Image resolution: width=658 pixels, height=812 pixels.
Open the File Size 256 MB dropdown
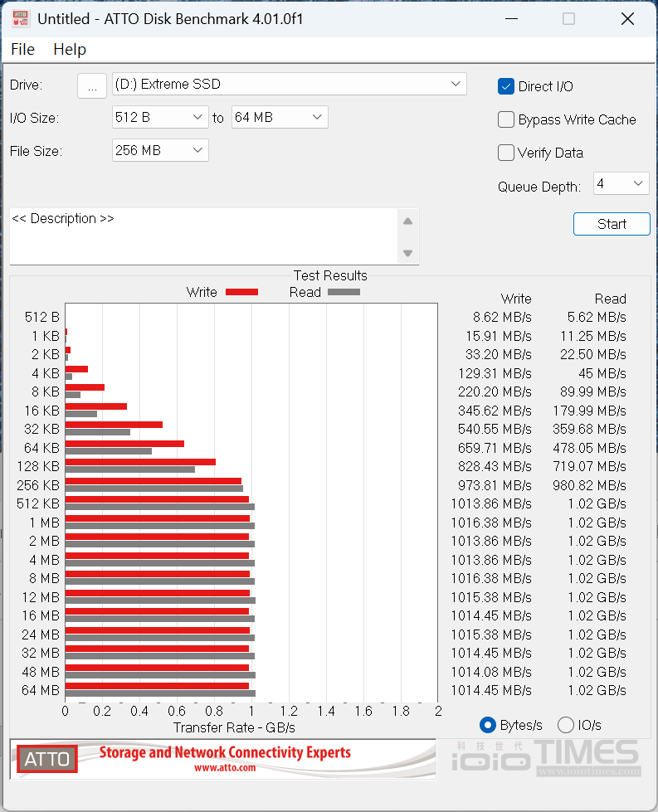160,150
